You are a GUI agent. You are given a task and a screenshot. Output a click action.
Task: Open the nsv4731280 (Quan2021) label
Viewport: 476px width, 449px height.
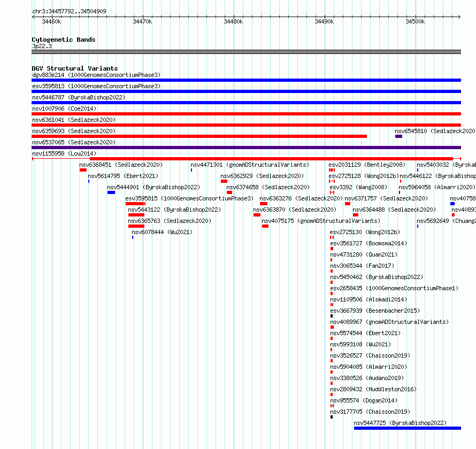coord(364,254)
